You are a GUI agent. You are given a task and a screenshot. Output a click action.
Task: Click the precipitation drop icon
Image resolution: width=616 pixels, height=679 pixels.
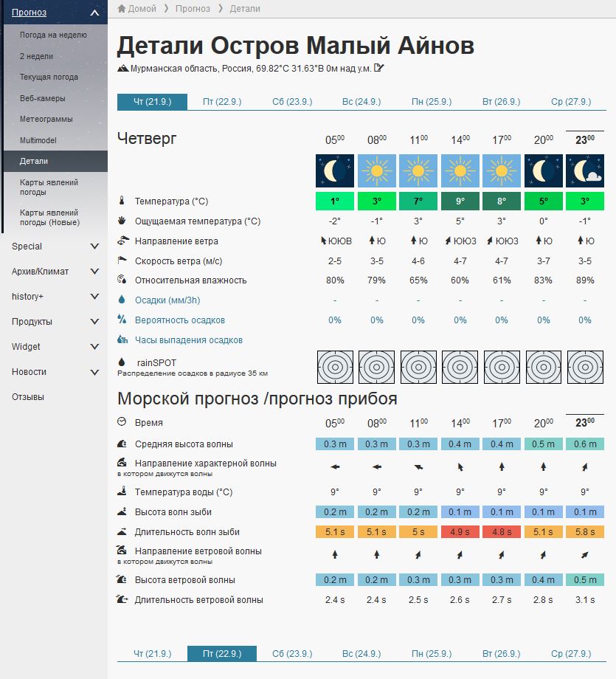(122, 300)
